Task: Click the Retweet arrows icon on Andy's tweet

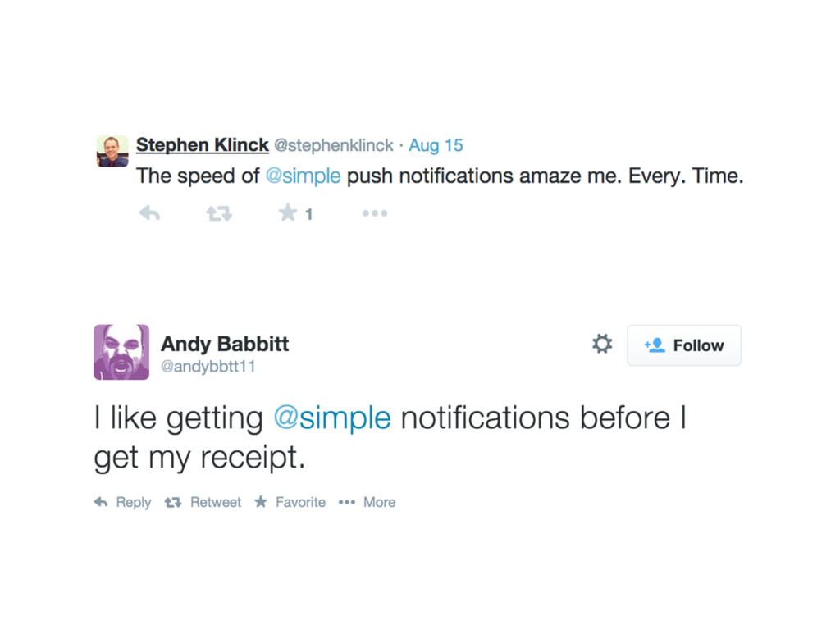Action: [x=172, y=503]
